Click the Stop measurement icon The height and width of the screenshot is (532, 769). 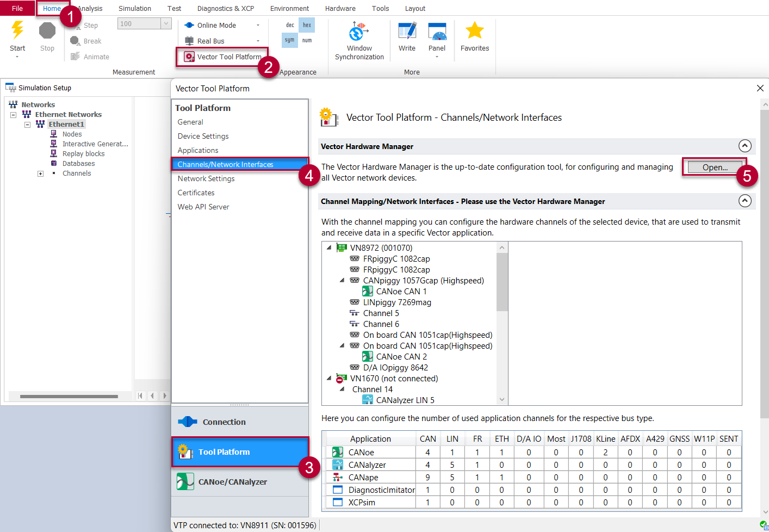pos(47,31)
